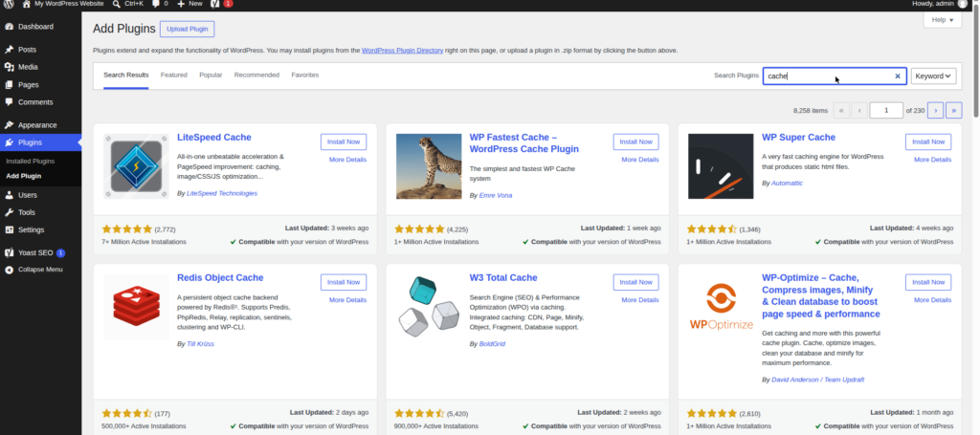980x435 pixels.
Task: View More Details for LiteSpeed Cache
Action: point(347,160)
